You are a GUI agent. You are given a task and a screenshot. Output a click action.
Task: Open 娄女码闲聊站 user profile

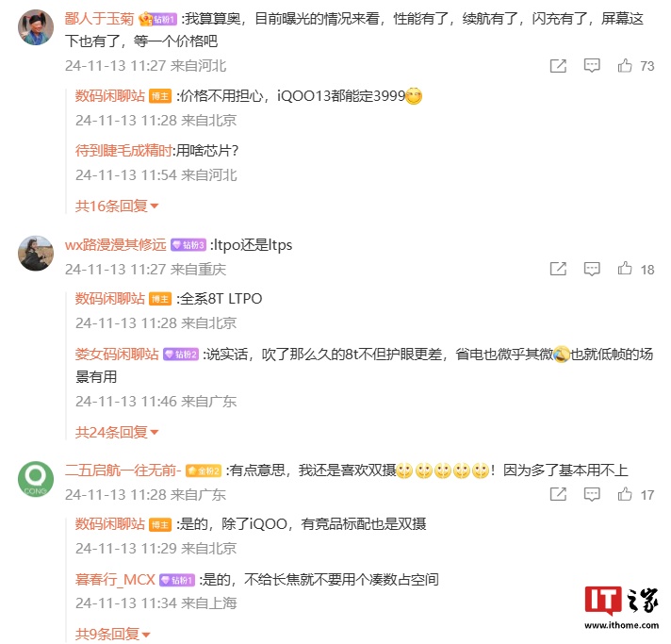pos(117,355)
